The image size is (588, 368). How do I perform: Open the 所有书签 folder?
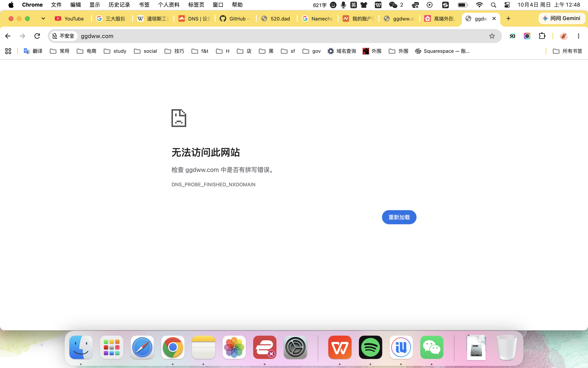pyautogui.click(x=567, y=51)
